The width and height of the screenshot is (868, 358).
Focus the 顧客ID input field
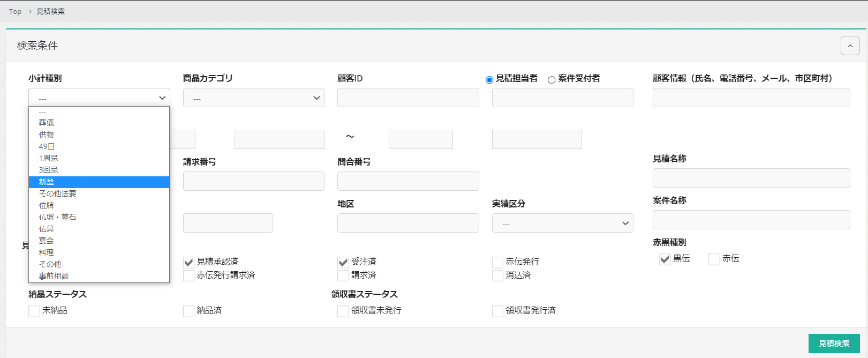(x=408, y=98)
